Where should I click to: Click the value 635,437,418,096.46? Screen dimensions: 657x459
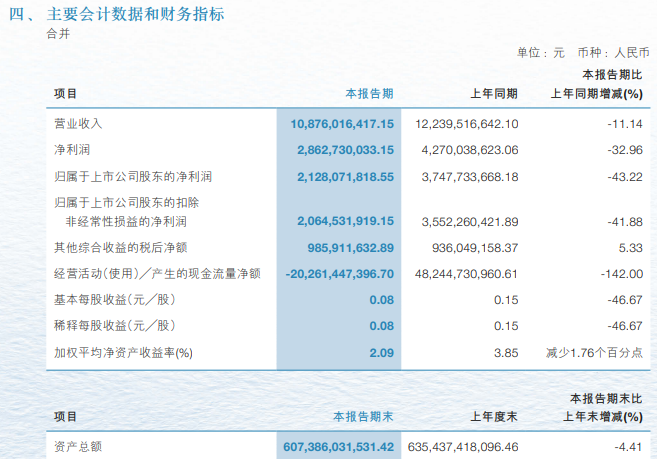pyautogui.click(x=463, y=447)
